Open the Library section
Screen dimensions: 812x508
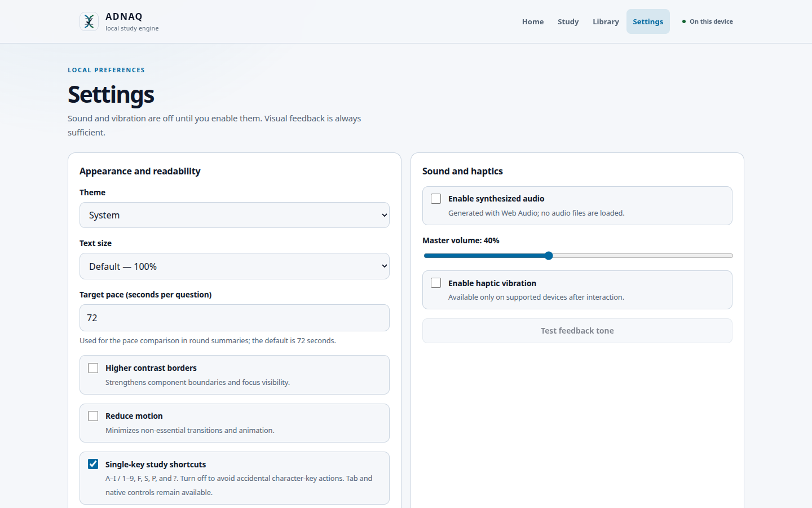coord(606,21)
